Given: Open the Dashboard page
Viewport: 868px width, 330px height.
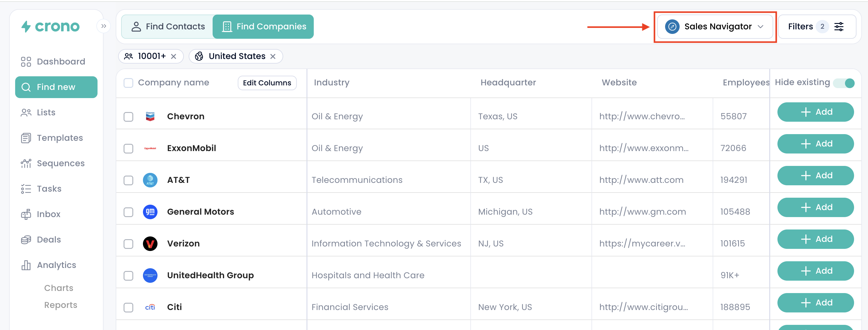Looking at the screenshot, I should coord(53,62).
